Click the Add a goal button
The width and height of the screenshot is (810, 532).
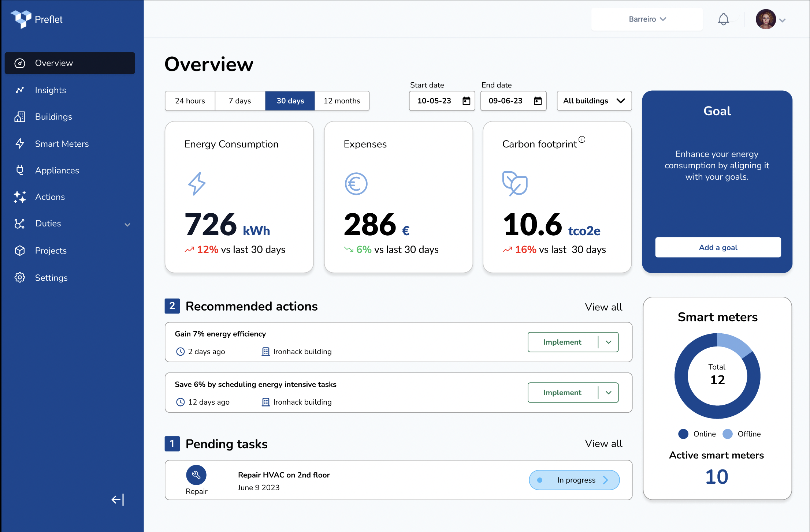coord(718,247)
